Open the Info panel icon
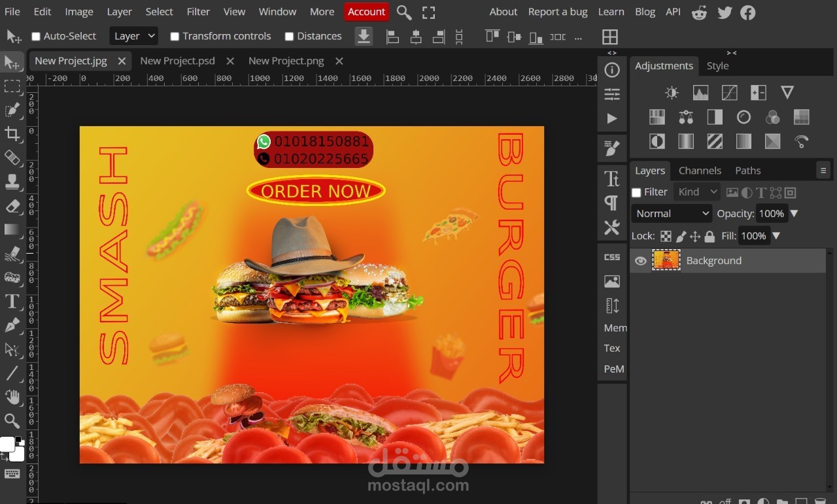 pos(612,70)
